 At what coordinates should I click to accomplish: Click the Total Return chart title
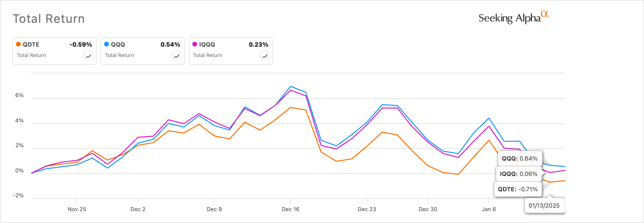49,19
